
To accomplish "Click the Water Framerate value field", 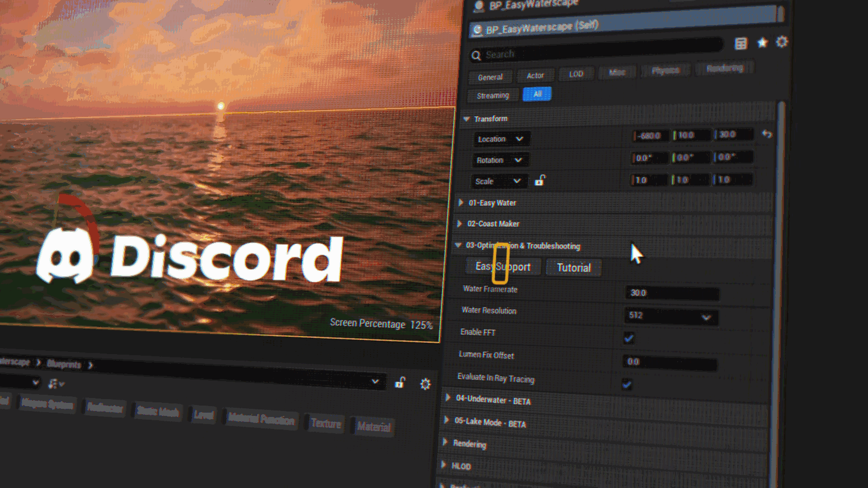I will (672, 293).
